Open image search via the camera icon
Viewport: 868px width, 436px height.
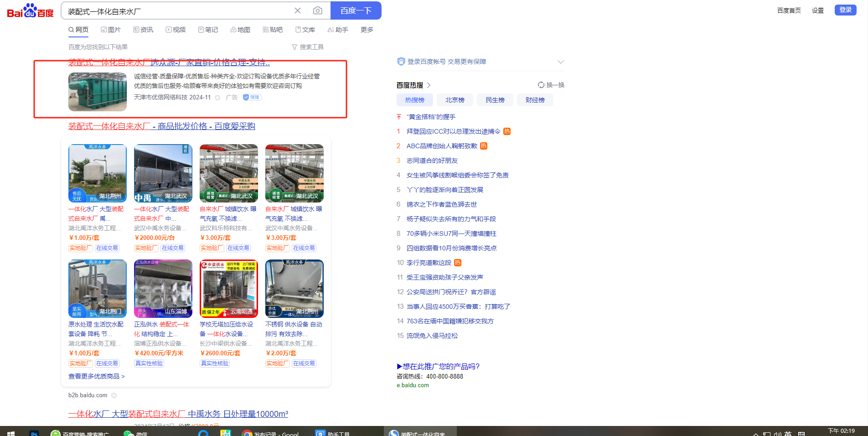[x=318, y=10]
